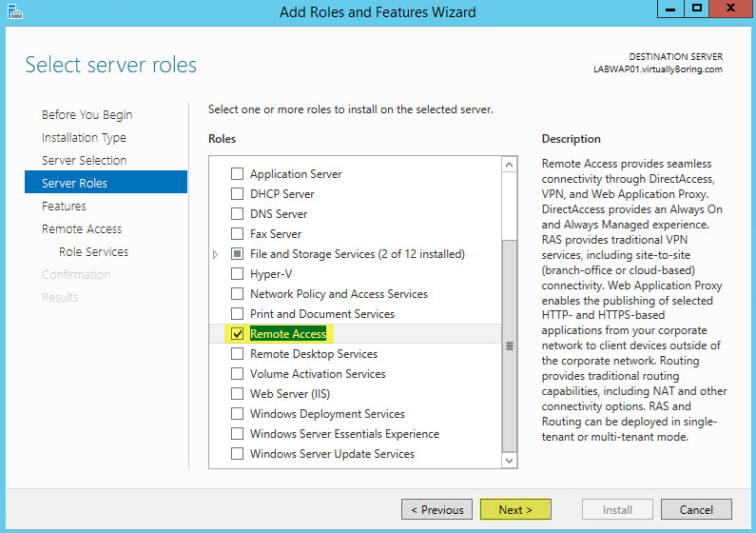Check the DHCP Server role
The width and height of the screenshot is (756, 533).
(237, 194)
